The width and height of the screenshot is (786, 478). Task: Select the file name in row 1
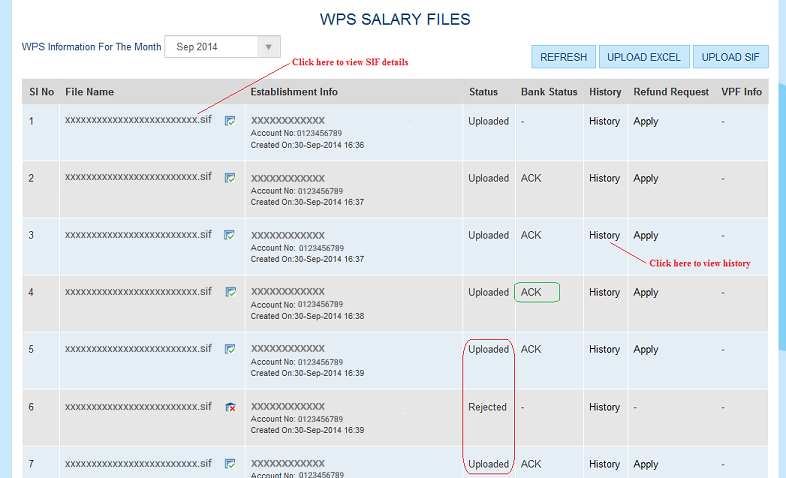(x=138, y=120)
